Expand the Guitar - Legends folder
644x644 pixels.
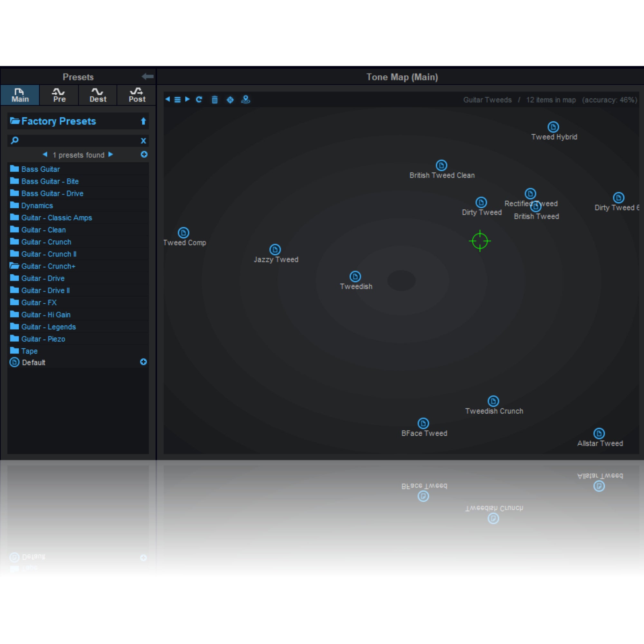(78, 327)
